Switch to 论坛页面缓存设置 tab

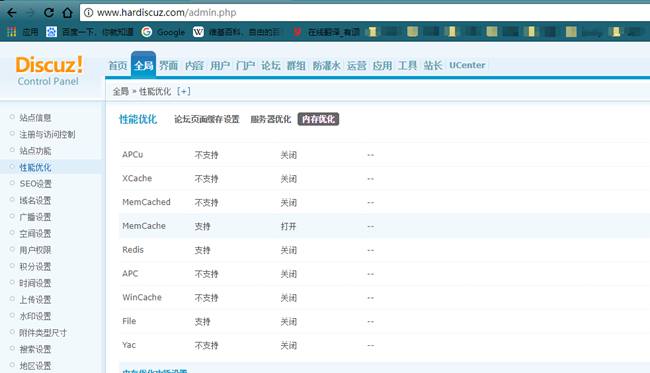[x=206, y=119]
